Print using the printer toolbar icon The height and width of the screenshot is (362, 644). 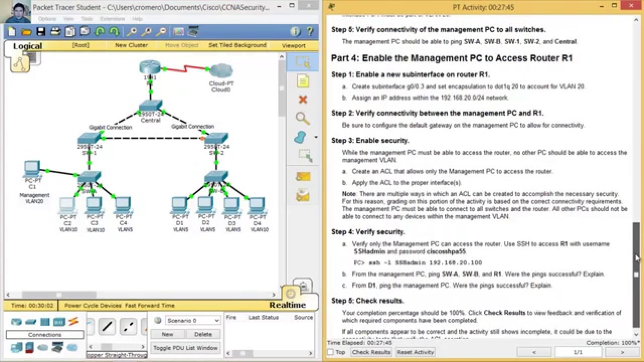pyautogui.click(x=56, y=32)
